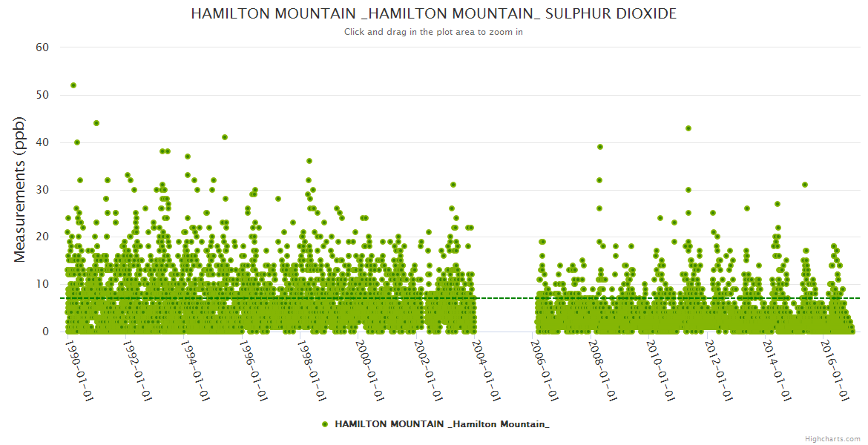Select the 36 ppb data point near 1998

coord(309,161)
